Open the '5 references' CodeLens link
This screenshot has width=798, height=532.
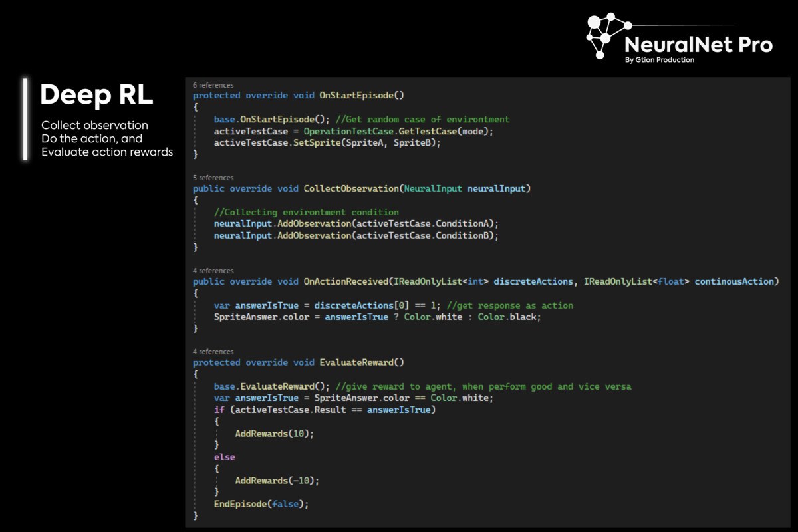[x=213, y=178]
